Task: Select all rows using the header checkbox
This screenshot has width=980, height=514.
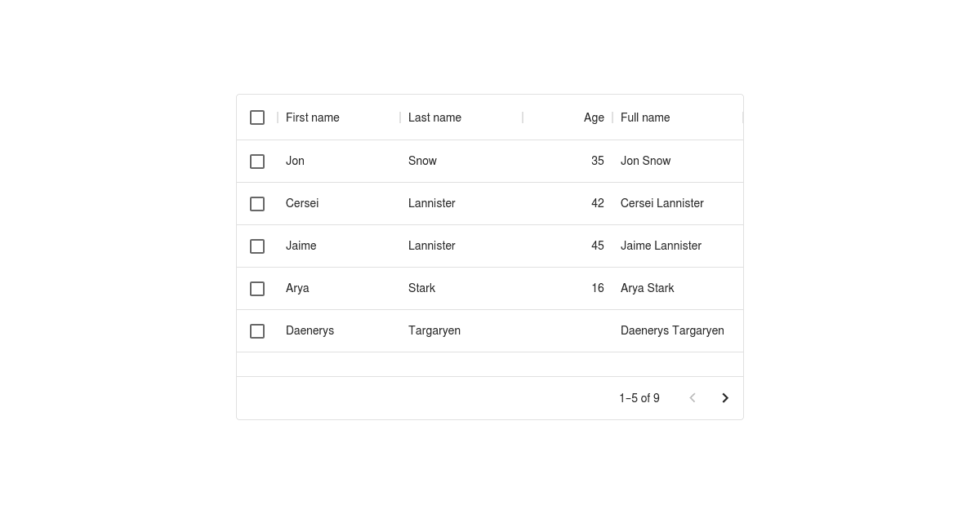Action: pyautogui.click(x=257, y=117)
